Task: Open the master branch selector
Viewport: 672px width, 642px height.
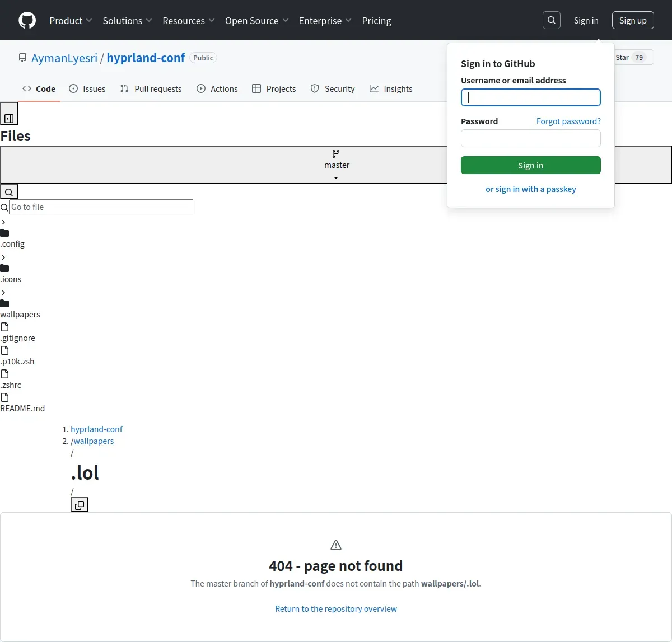Action: pyautogui.click(x=336, y=165)
